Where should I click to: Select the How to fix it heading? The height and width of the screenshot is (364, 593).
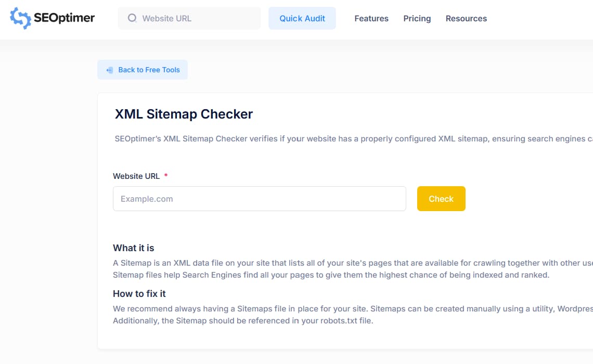point(139,294)
